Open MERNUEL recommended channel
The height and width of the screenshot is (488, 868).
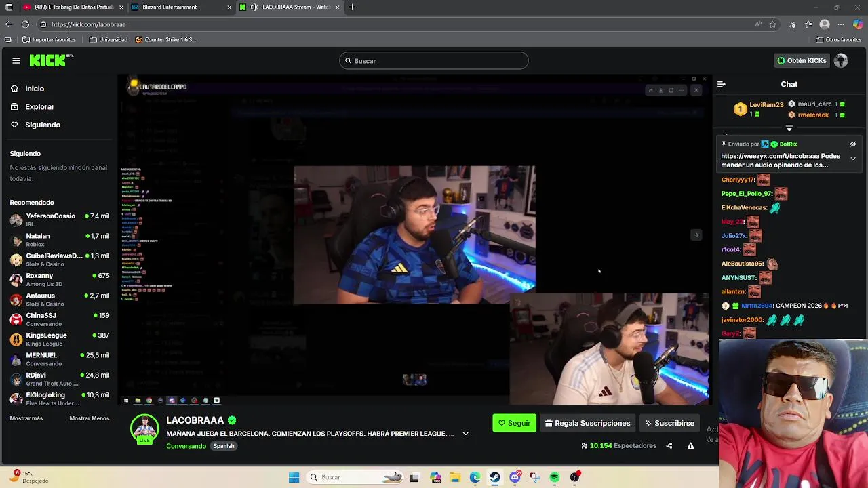tap(60, 359)
